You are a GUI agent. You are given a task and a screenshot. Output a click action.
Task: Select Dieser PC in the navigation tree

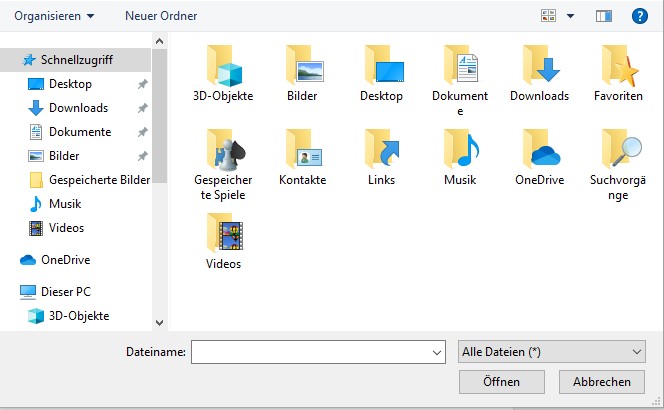[66, 292]
